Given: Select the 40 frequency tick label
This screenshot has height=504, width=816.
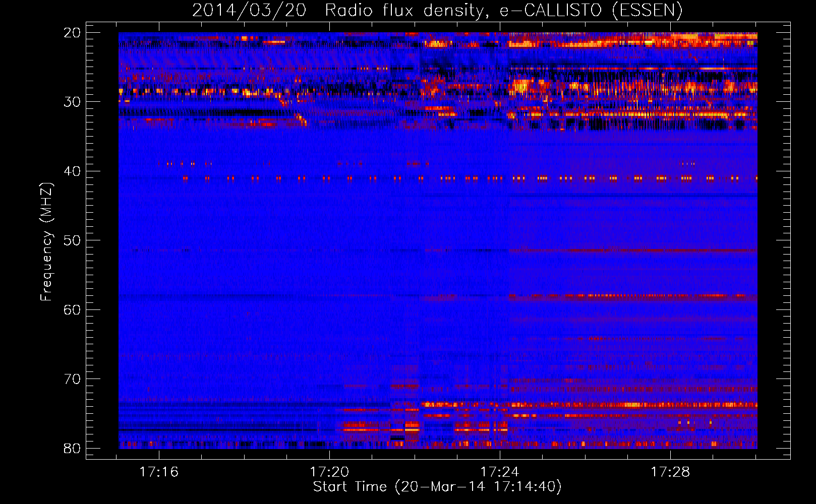Looking at the screenshot, I should tap(72, 171).
